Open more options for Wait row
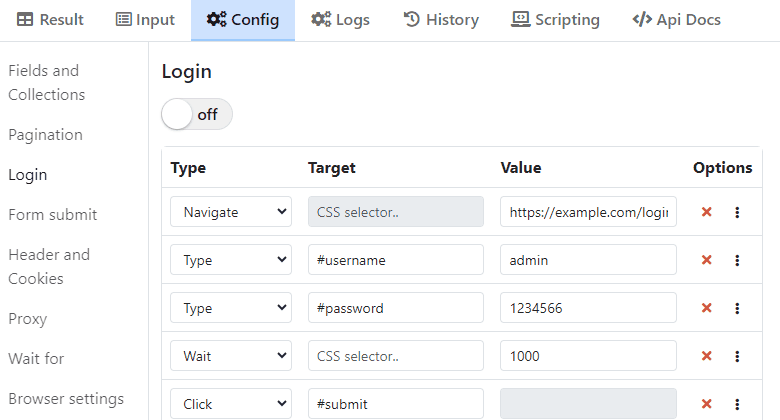This screenshot has height=420, width=780. [x=737, y=356]
